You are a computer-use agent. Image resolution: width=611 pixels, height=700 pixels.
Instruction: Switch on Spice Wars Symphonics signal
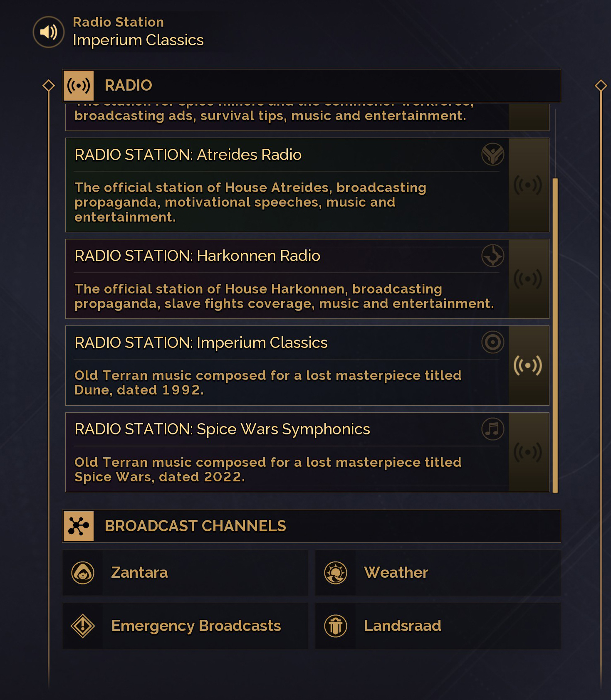pos(528,452)
